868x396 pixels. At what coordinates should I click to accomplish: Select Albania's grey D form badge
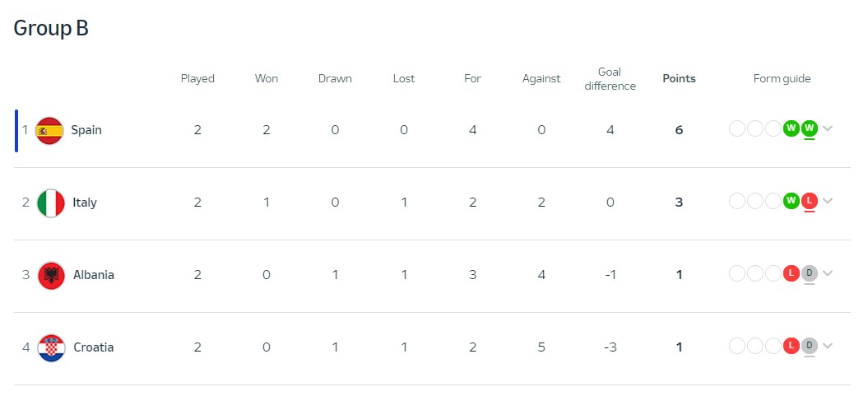(x=810, y=273)
